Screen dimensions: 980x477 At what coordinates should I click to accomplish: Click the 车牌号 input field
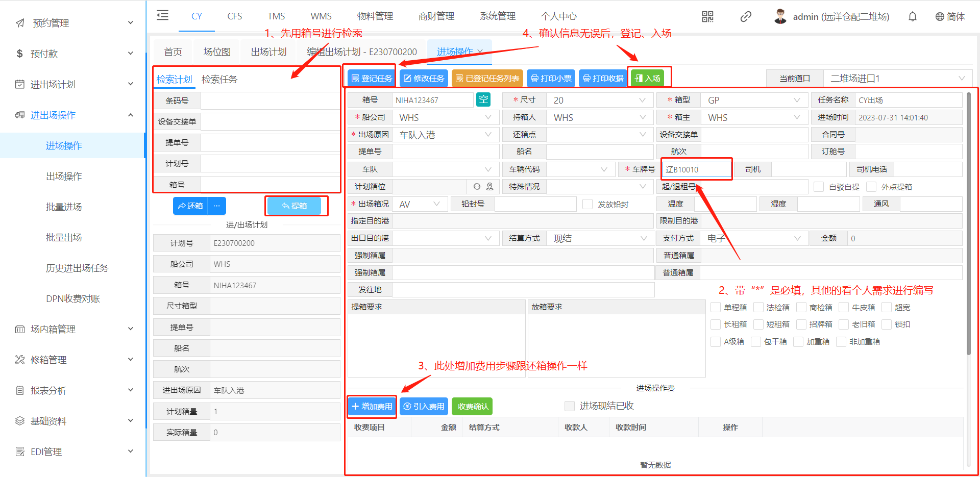(696, 169)
